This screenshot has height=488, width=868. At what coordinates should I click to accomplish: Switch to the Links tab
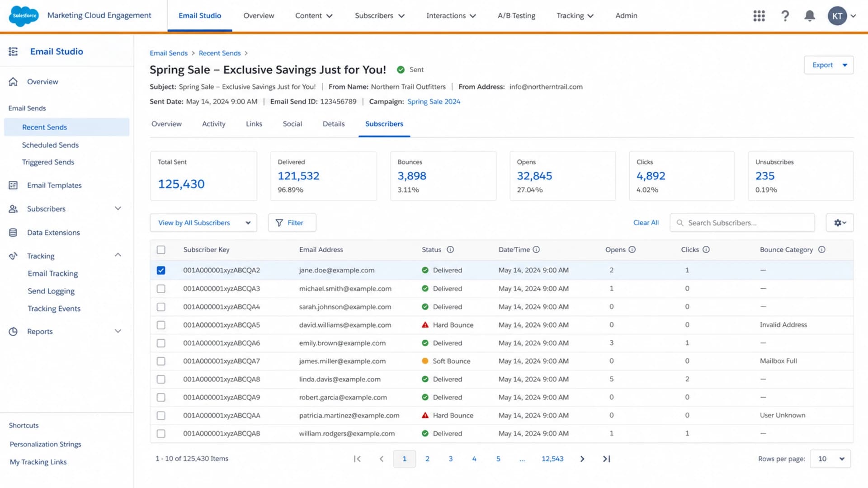coord(254,124)
